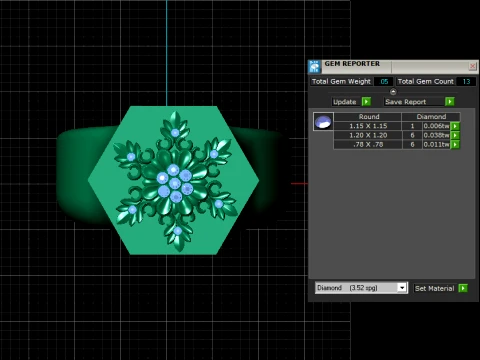Screen dimensions: 480x360
Task: Click the 0.011tw weight cell
Action: pos(436,145)
